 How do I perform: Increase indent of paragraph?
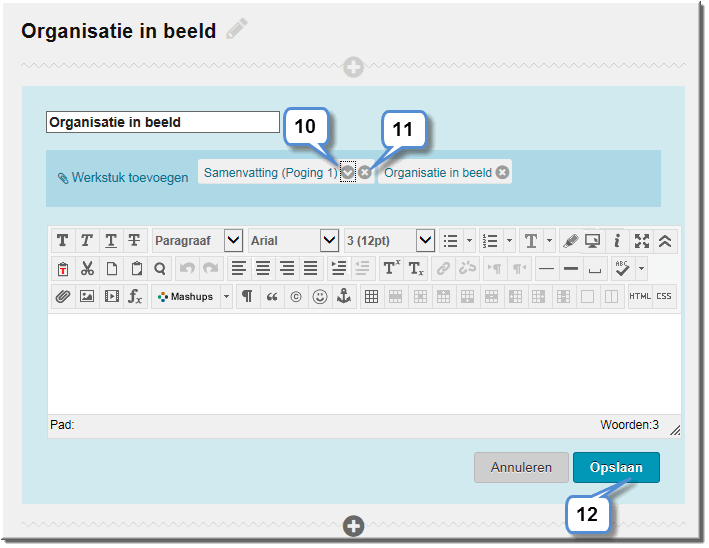339,269
